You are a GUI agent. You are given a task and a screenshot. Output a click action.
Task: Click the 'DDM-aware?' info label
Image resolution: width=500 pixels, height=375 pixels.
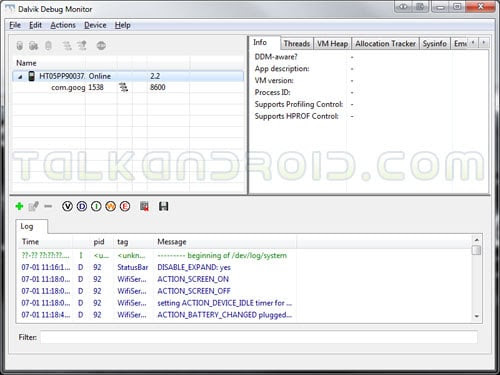pyautogui.click(x=276, y=57)
